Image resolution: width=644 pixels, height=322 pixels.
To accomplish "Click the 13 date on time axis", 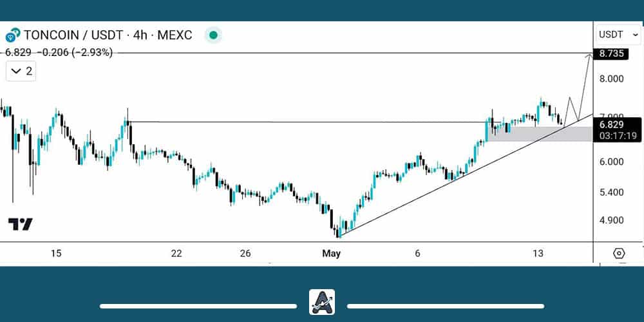I will (x=538, y=254).
